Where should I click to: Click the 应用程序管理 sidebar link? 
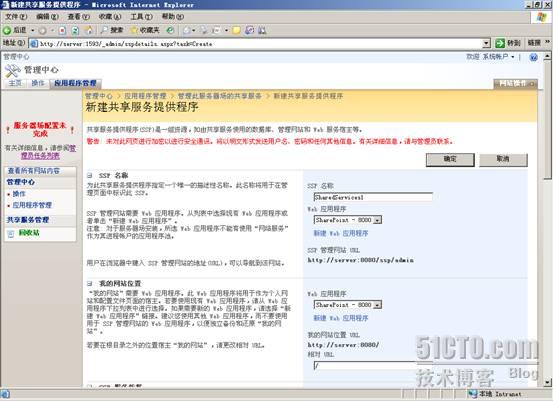32,205
